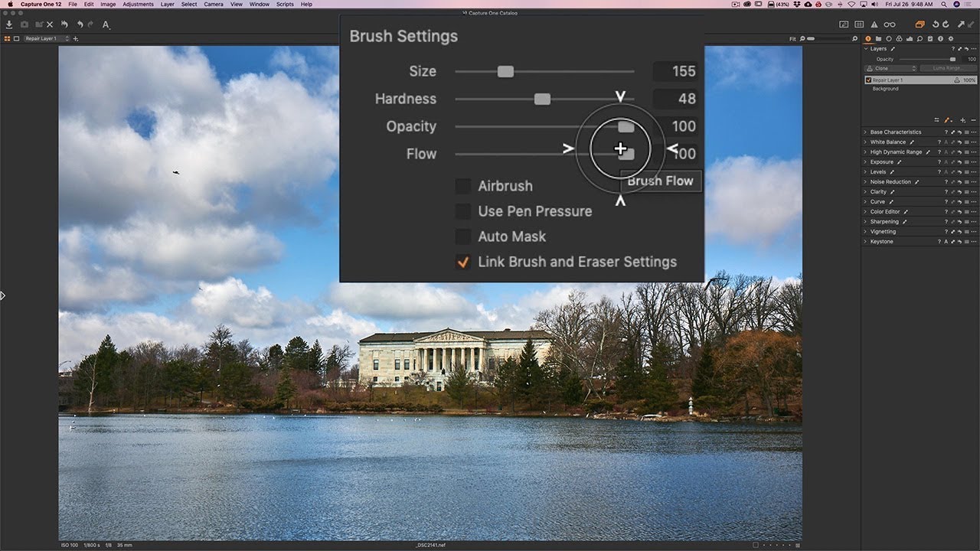
Task: Open the Scripts menu
Action: 285,4
